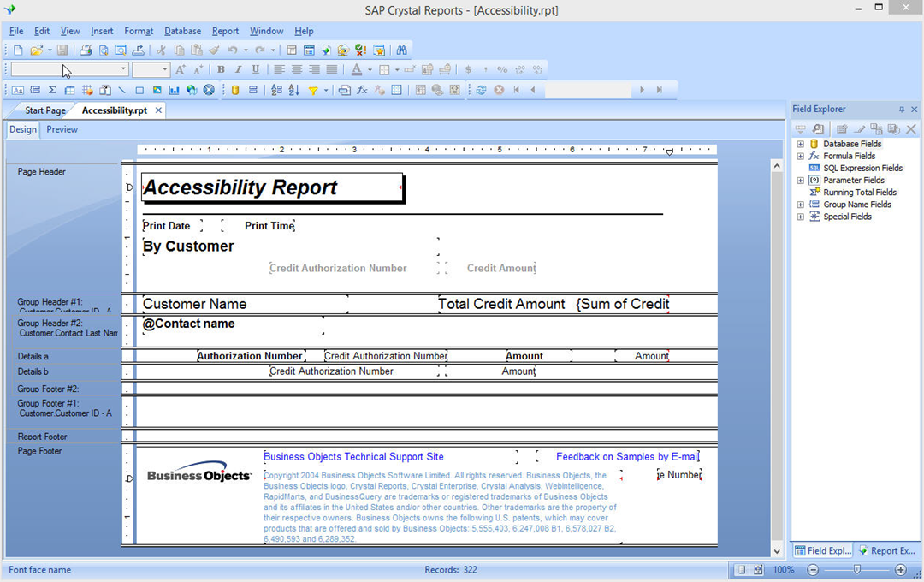Toggle Italic formatting
924x582 pixels.
tap(238, 69)
